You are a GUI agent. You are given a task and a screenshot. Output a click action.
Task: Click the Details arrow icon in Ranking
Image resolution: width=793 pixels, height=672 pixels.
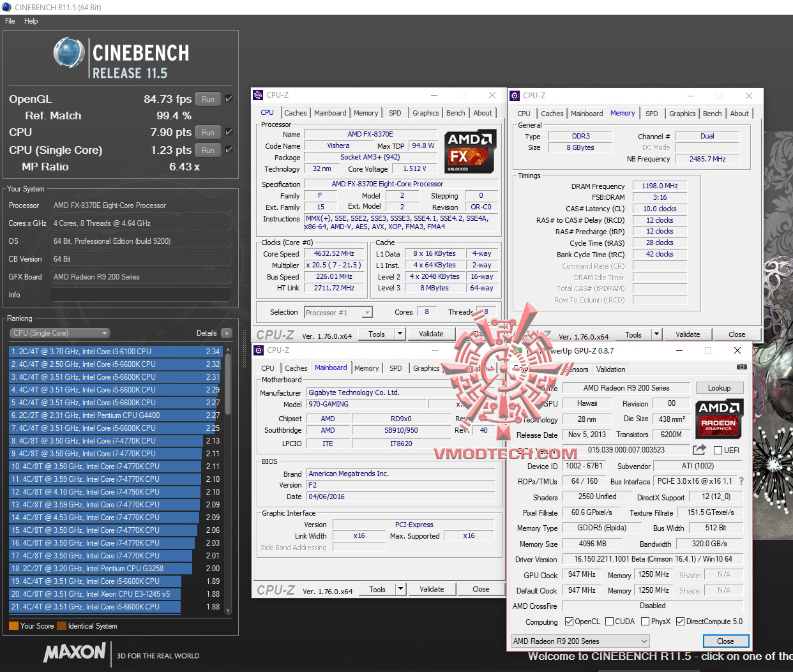[226, 333]
